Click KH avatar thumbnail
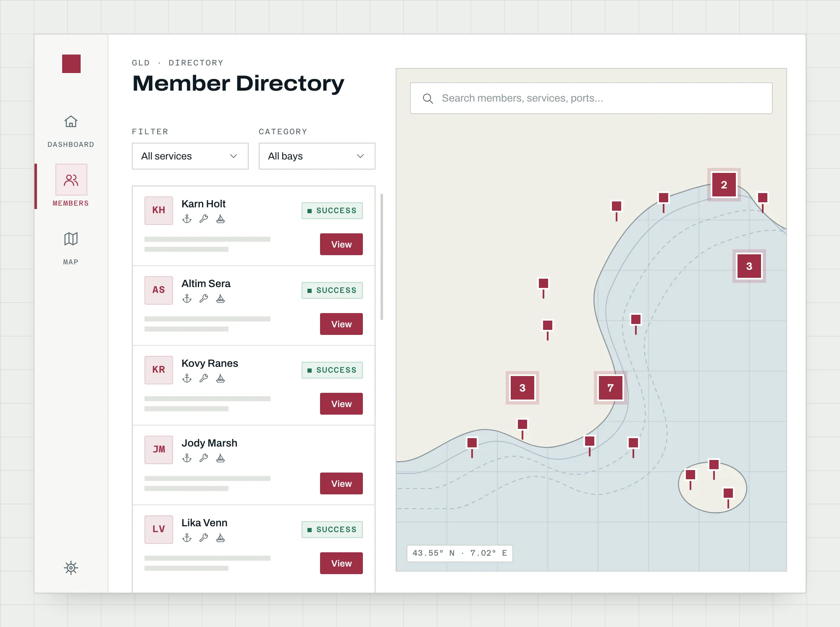This screenshot has height=627, width=840. [x=159, y=211]
